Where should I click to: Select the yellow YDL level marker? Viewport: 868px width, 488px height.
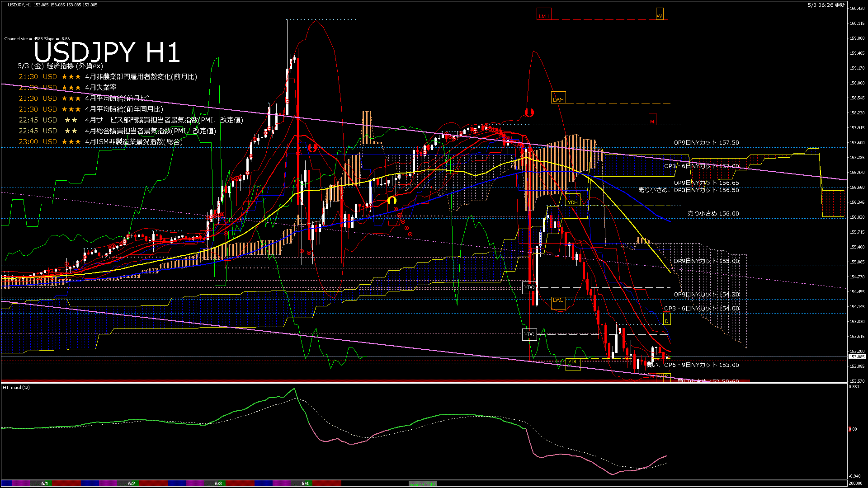(x=573, y=365)
